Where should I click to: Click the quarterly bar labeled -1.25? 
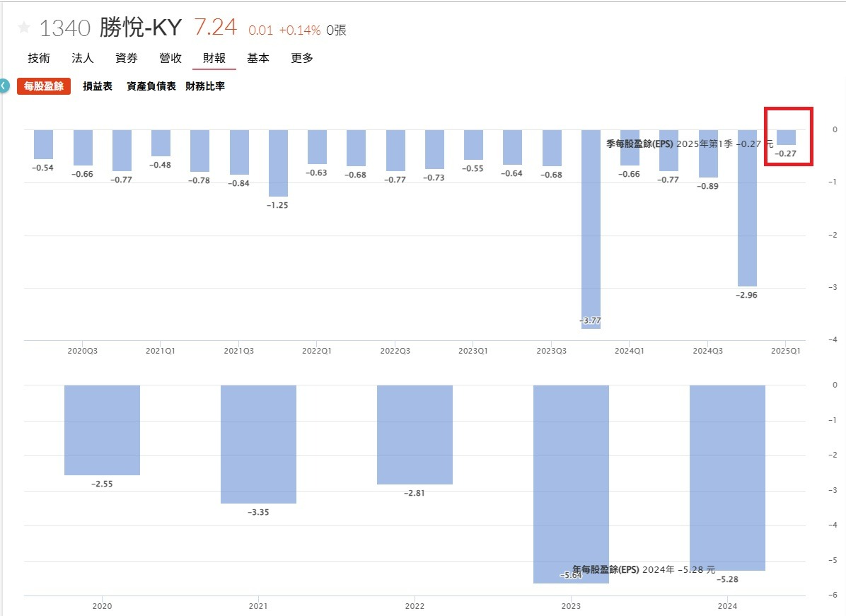coord(279,163)
